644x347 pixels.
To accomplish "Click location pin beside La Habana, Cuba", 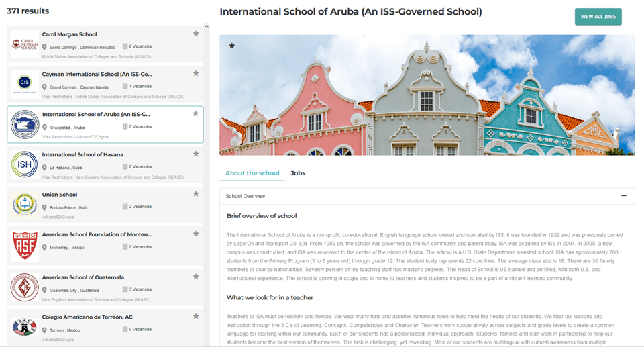I will [x=44, y=168].
